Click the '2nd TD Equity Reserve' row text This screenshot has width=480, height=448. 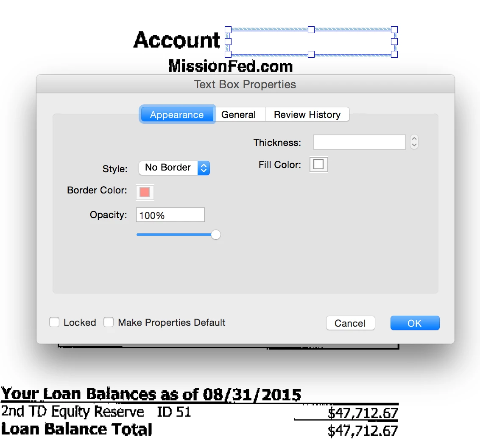(73, 411)
